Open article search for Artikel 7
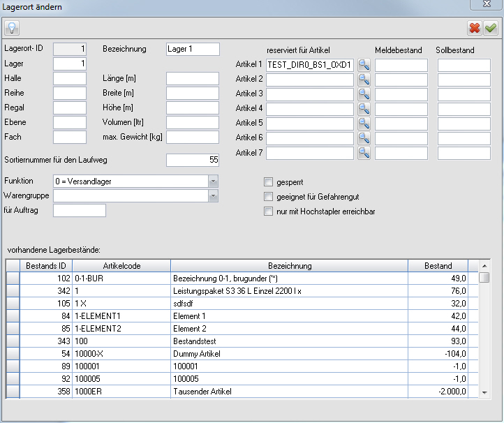504x423 pixels. (364, 153)
